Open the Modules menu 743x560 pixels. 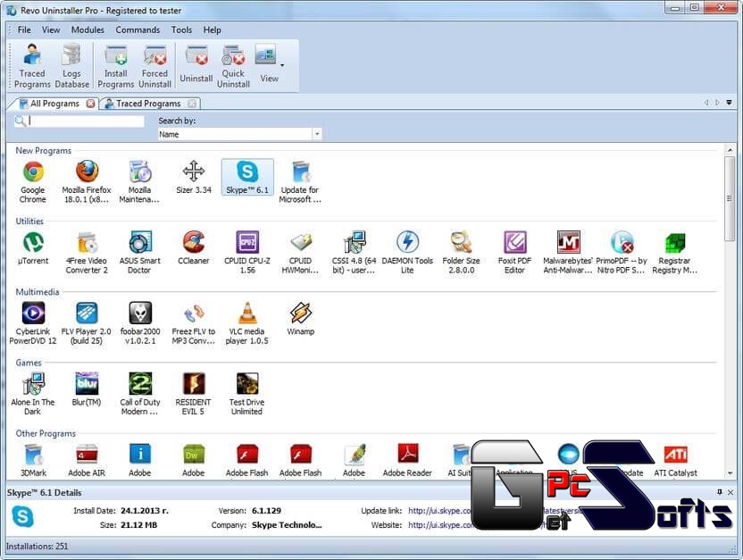click(x=88, y=29)
